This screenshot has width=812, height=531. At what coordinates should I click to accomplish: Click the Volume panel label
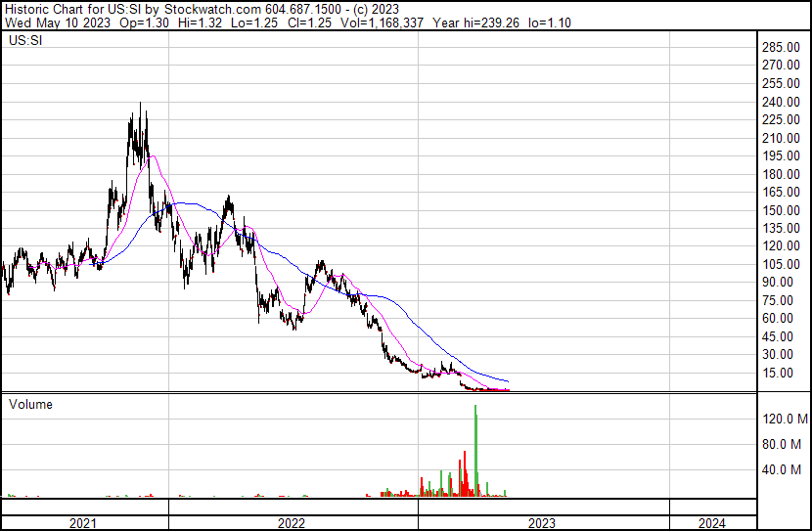30,404
